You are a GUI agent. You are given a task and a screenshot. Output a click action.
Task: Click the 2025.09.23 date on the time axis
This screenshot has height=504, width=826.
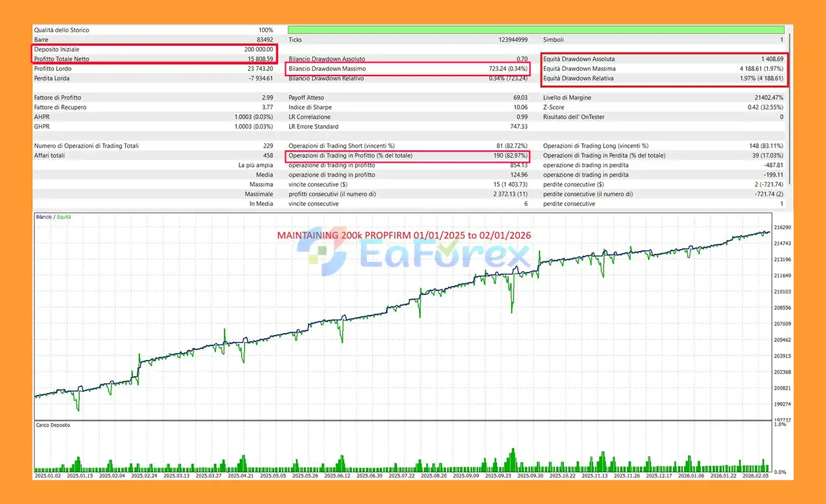point(499,476)
